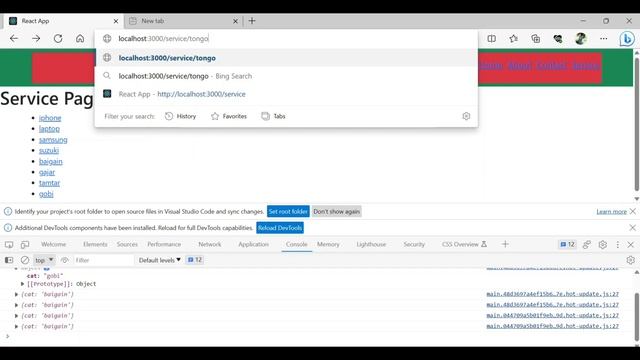Viewport: 640px width, 360px height.
Task: Switch to the Elements tab
Action: tap(95, 244)
